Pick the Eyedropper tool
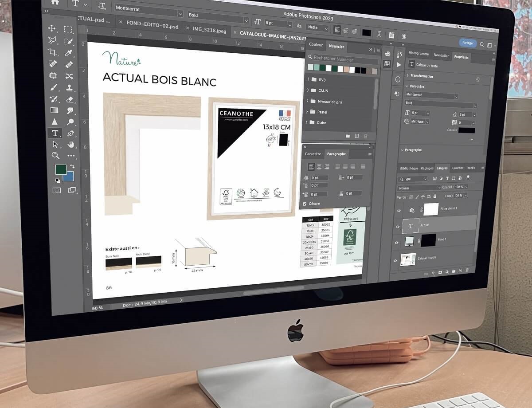532x408 pixels. (x=68, y=53)
